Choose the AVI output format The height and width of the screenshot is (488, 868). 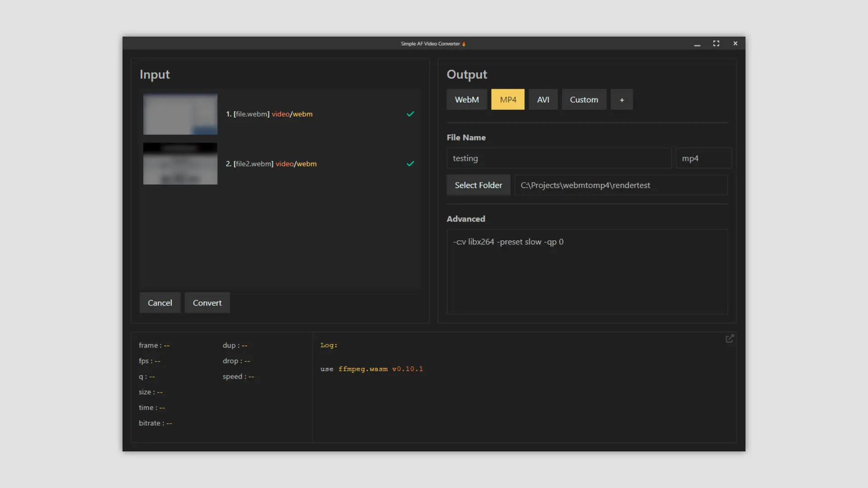click(543, 99)
